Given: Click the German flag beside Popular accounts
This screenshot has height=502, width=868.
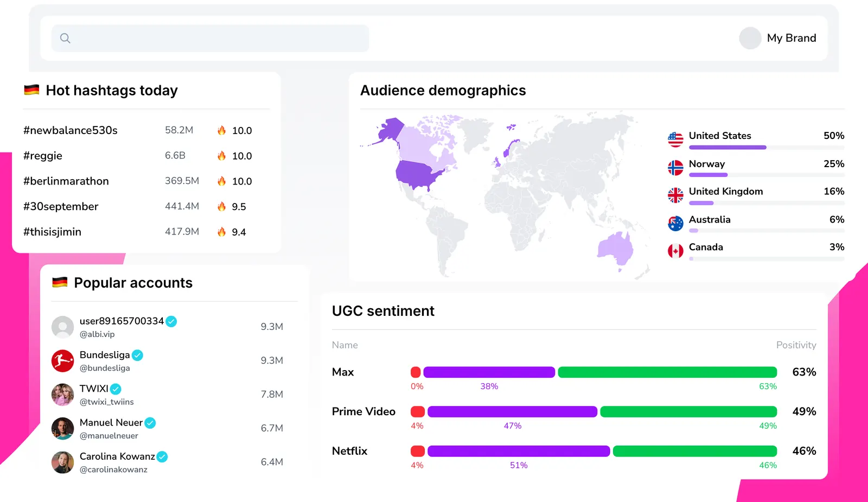Looking at the screenshot, I should 60,282.
